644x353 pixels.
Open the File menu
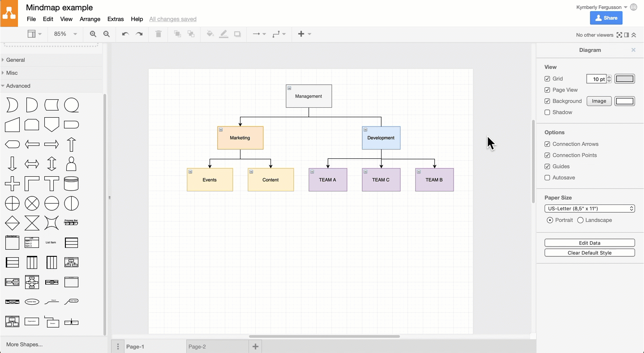click(31, 19)
